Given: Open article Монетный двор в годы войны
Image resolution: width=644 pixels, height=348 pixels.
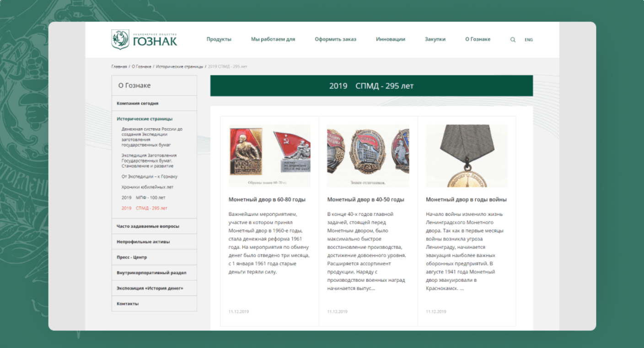Looking at the screenshot, I should (466, 200).
